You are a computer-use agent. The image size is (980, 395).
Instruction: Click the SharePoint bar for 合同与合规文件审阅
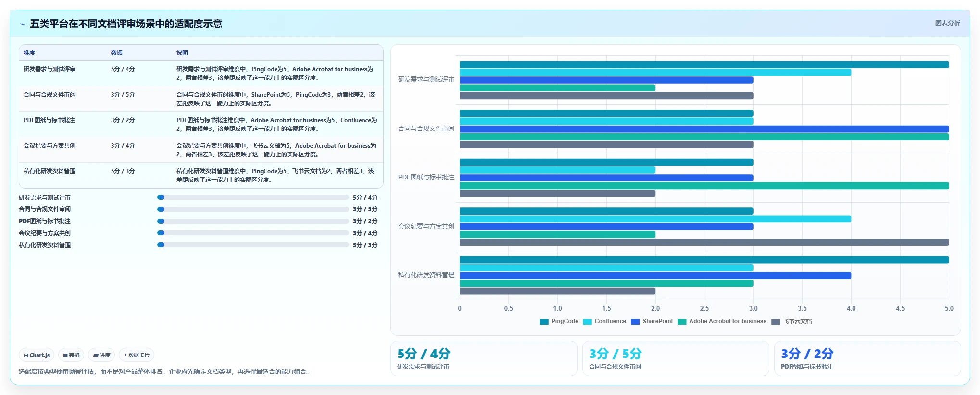coord(704,129)
